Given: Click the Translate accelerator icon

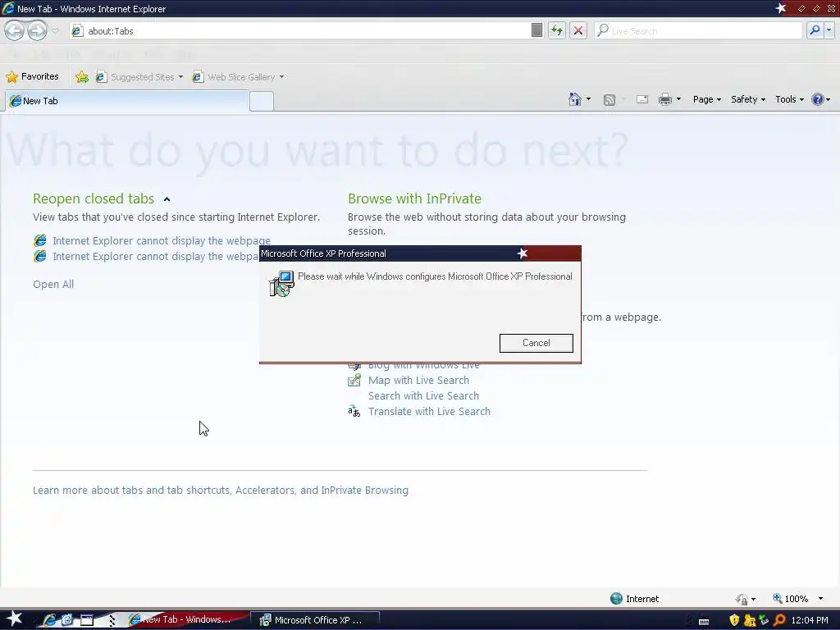Looking at the screenshot, I should [354, 412].
